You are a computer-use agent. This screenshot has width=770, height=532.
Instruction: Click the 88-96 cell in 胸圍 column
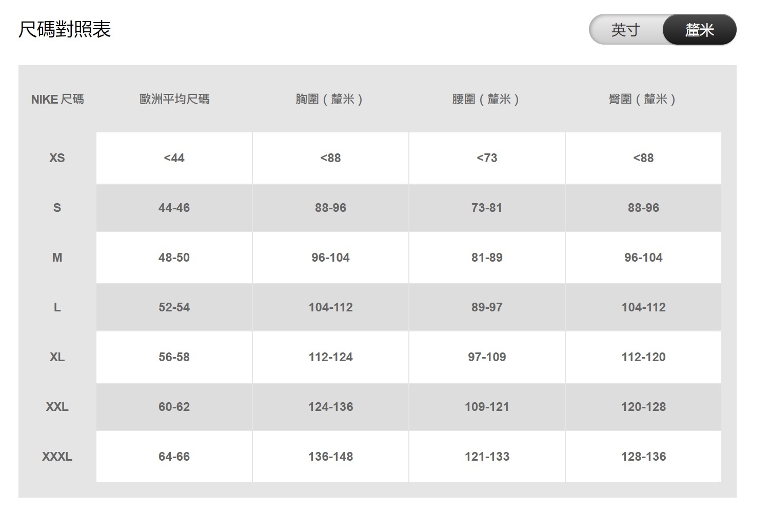point(331,208)
